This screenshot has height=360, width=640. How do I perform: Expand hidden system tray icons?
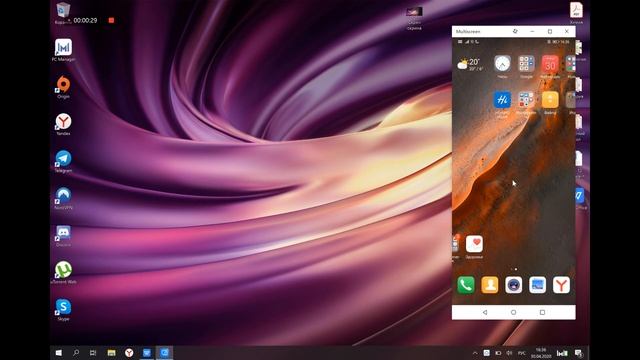(475, 353)
